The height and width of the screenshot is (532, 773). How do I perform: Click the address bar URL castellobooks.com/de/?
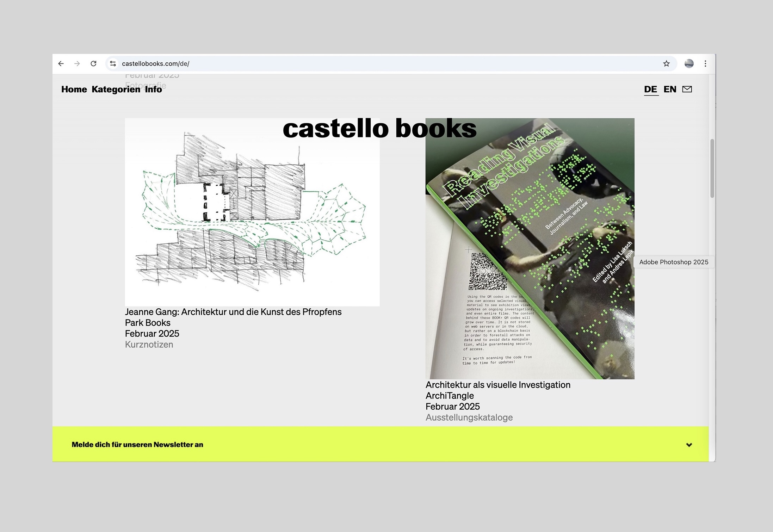pyautogui.click(x=155, y=64)
